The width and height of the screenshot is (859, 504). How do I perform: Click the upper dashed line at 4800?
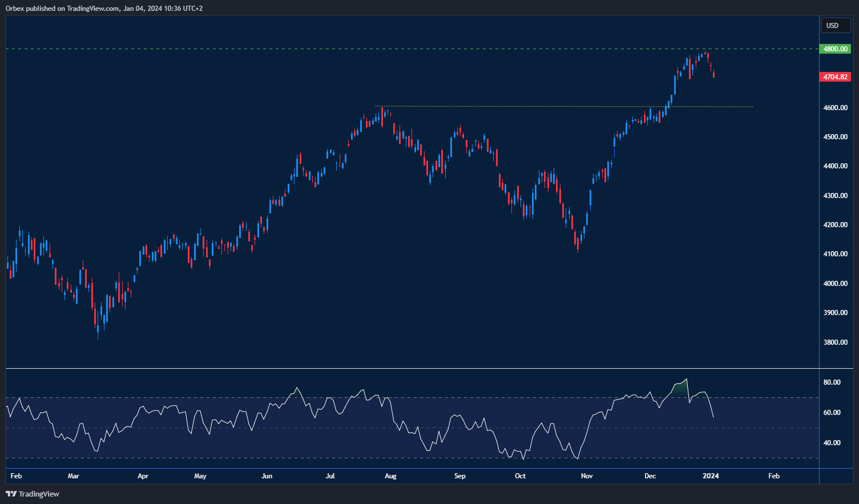coord(400,49)
